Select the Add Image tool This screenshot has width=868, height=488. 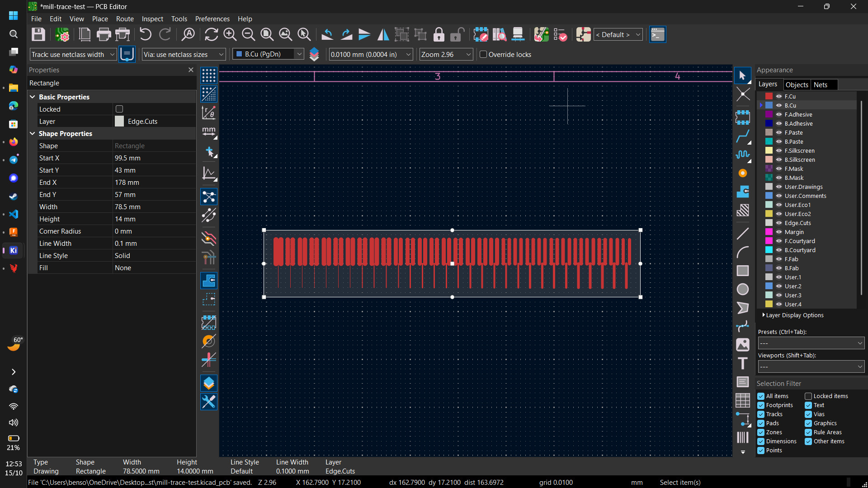(x=742, y=345)
